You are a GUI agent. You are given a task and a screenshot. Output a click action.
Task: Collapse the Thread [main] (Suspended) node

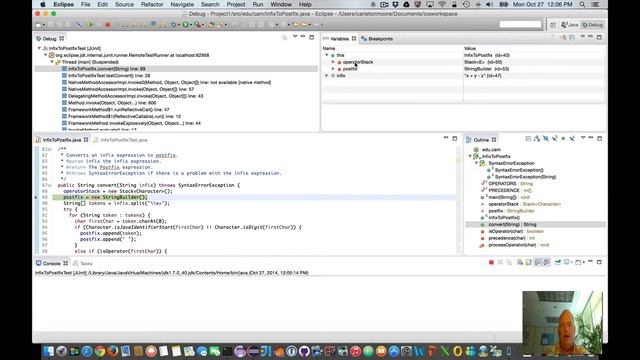pyautogui.click(x=52, y=62)
